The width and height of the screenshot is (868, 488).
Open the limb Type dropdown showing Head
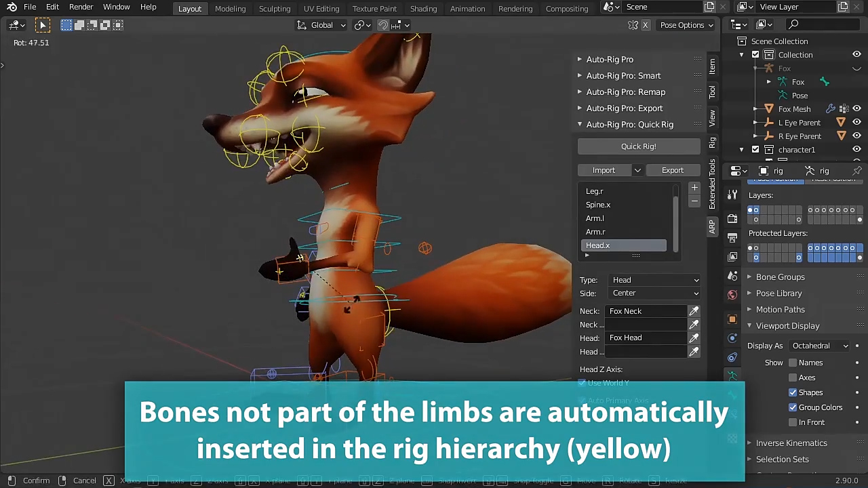655,280
